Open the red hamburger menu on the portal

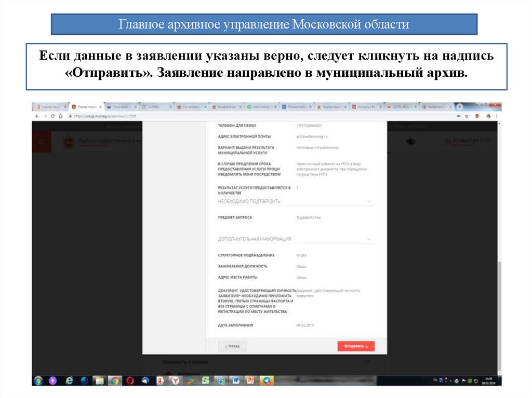[x=42, y=142]
